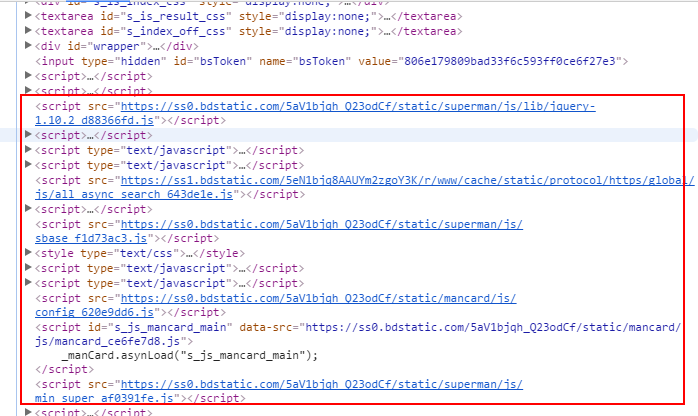Select the data-src mancard_ce6fe7d8.js value
Image resolution: width=698 pixels, height=416 pixels.
(357, 334)
